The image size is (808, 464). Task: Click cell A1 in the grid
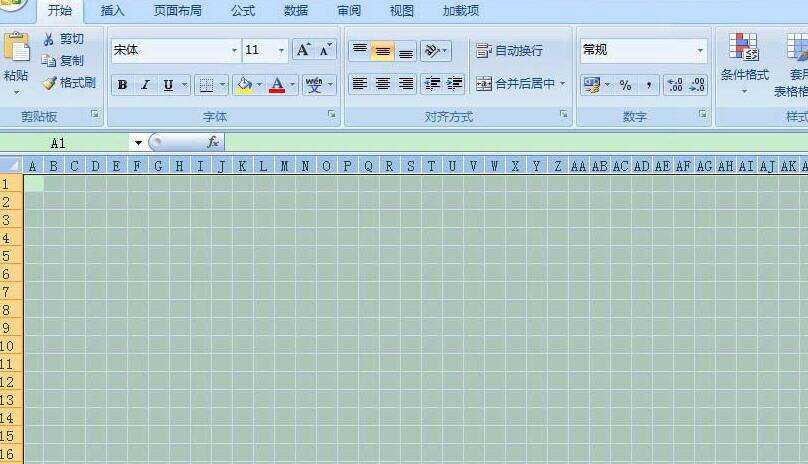coord(33,184)
